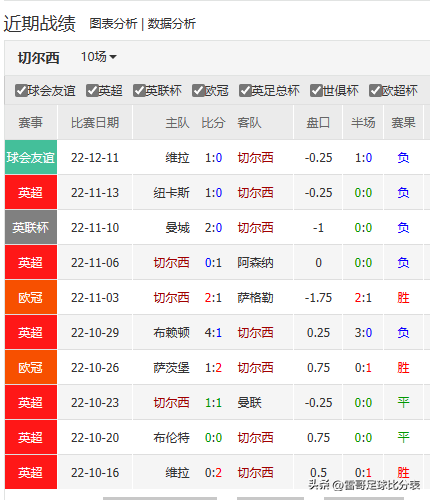Viewport: 430px width, 500px height.
Task: Click home team 曼城
Action: (x=177, y=228)
